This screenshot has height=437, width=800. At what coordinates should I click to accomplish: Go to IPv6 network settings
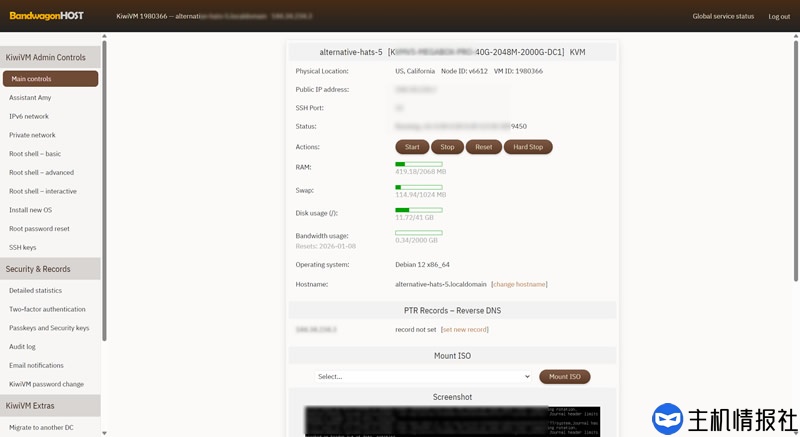29,116
